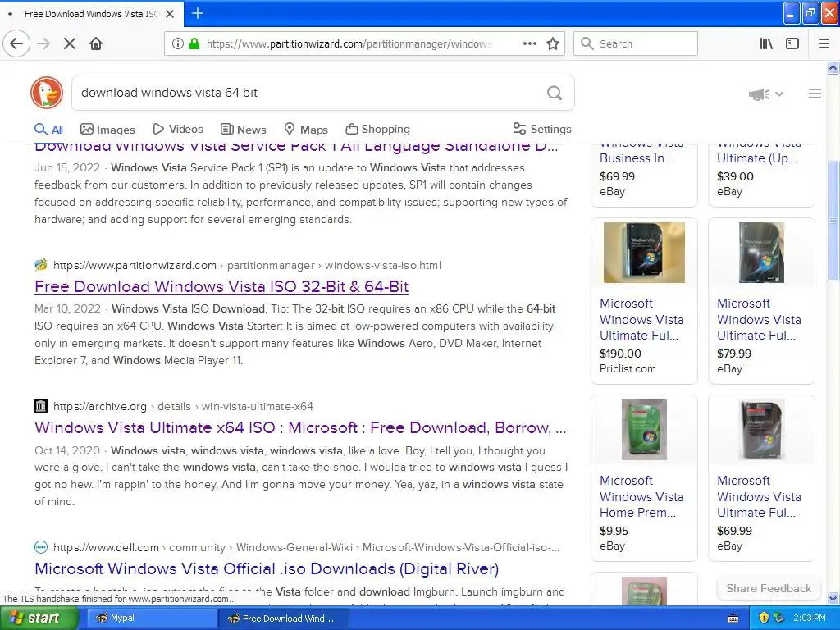Focus the browser Search box
The image size is (840, 630).
[x=636, y=44]
